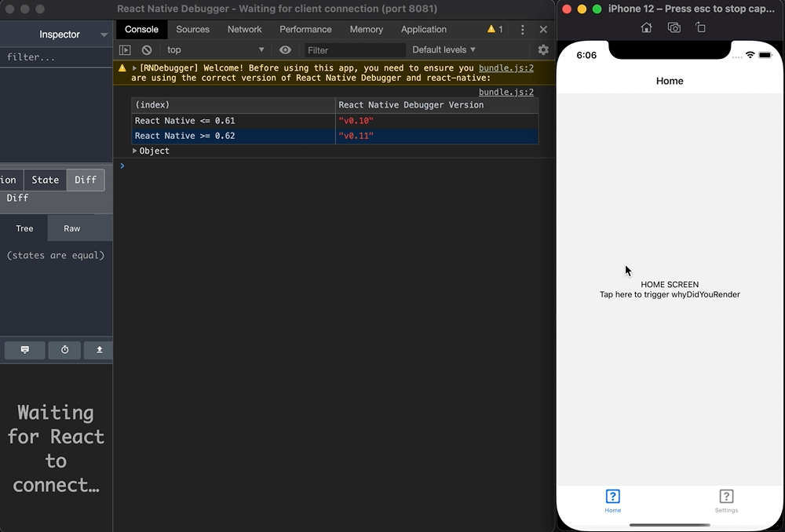Image resolution: width=785 pixels, height=532 pixels.
Task: Close the DevTools panel with X
Action: coord(543,30)
